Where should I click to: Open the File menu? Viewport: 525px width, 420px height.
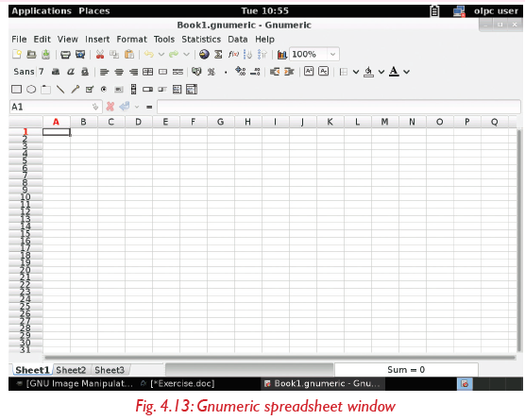pyautogui.click(x=19, y=39)
